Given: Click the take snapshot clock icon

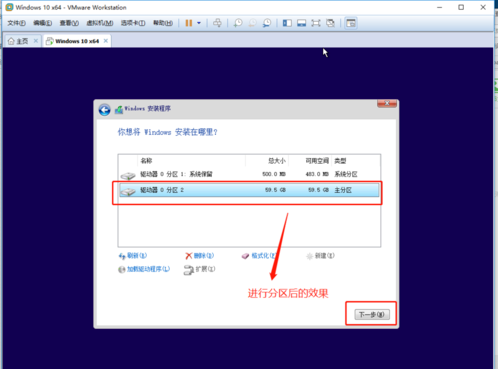Looking at the screenshot, I should click(x=238, y=23).
